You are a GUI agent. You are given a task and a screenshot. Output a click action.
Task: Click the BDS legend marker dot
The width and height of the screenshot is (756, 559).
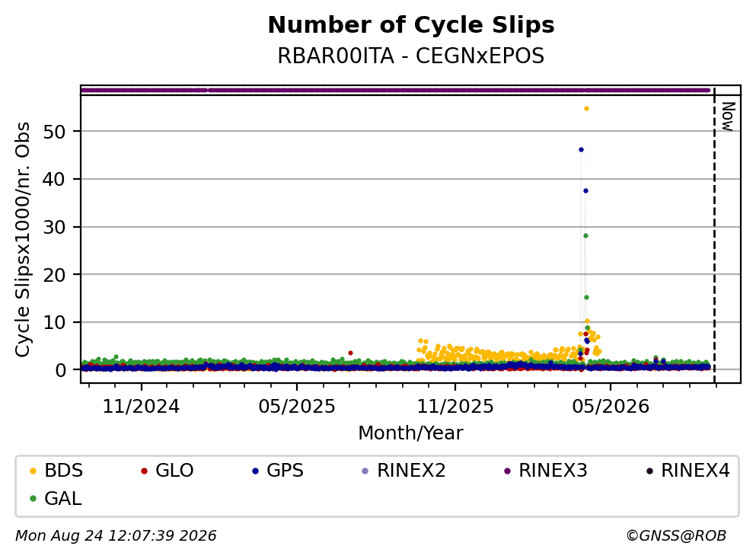[x=33, y=471]
